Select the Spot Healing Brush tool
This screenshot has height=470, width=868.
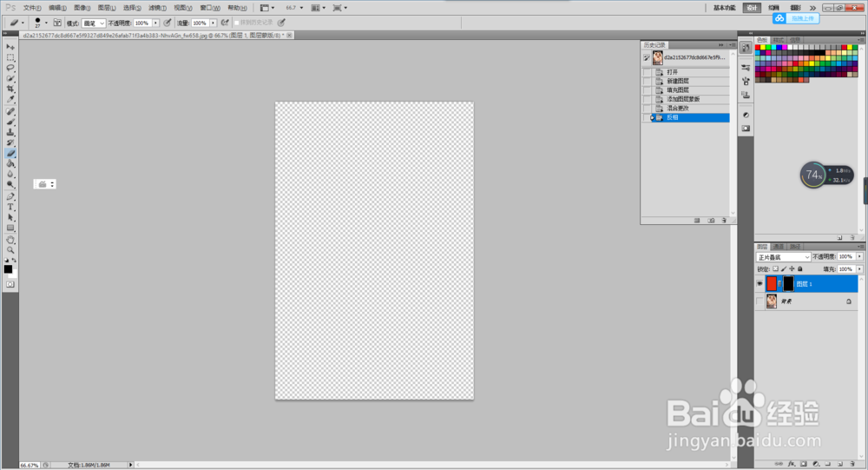(x=10, y=111)
